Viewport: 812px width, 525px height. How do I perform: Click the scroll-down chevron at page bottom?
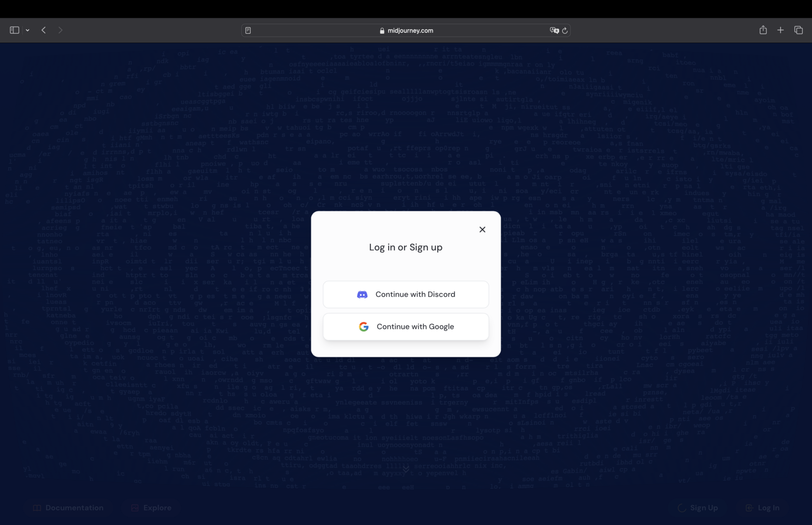pyautogui.click(x=406, y=468)
